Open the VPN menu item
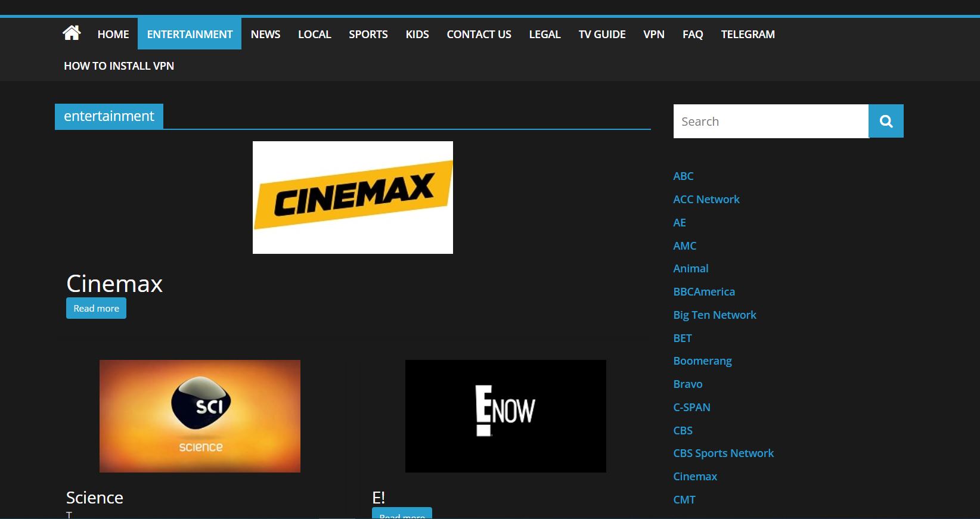This screenshot has width=980, height=519. click(654, 34)
